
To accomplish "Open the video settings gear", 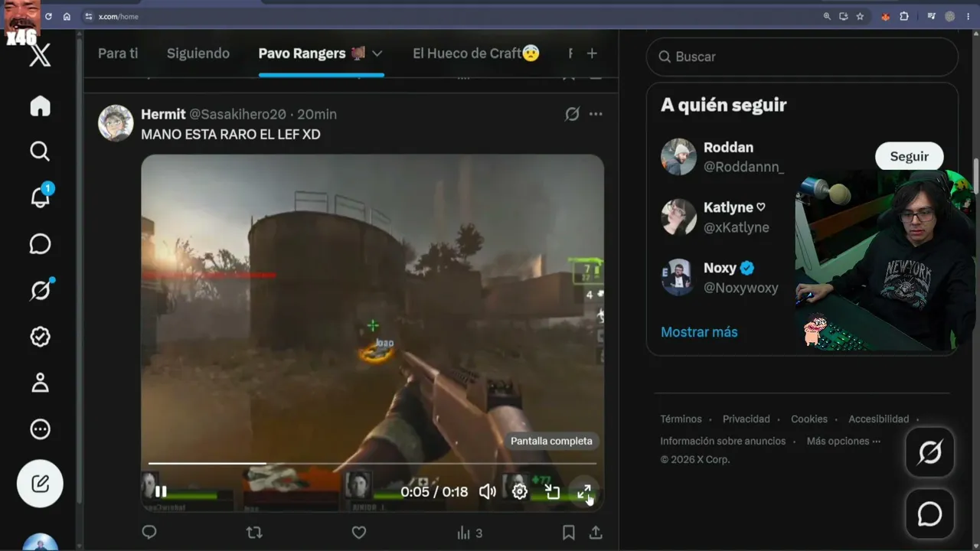I will [520, 491].
